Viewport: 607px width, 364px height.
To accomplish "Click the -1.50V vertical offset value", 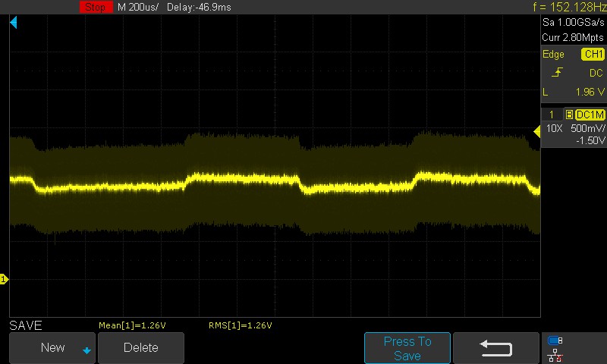I will 590,140.
